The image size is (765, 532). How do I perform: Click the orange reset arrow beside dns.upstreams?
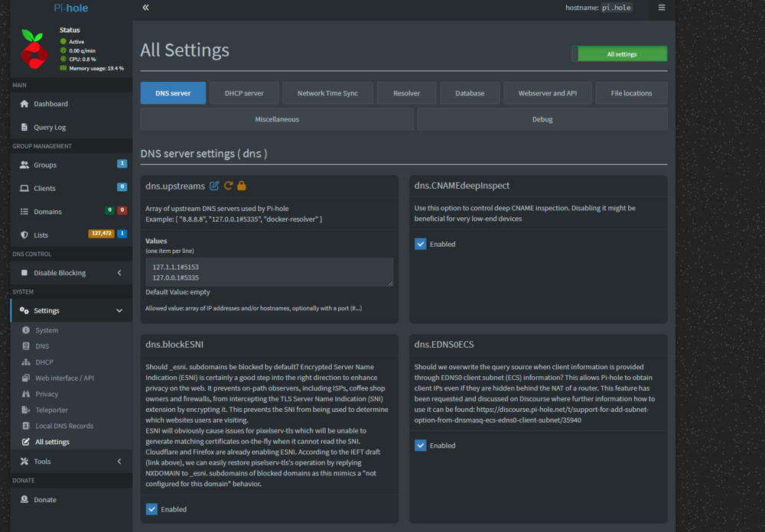[228, 186]
